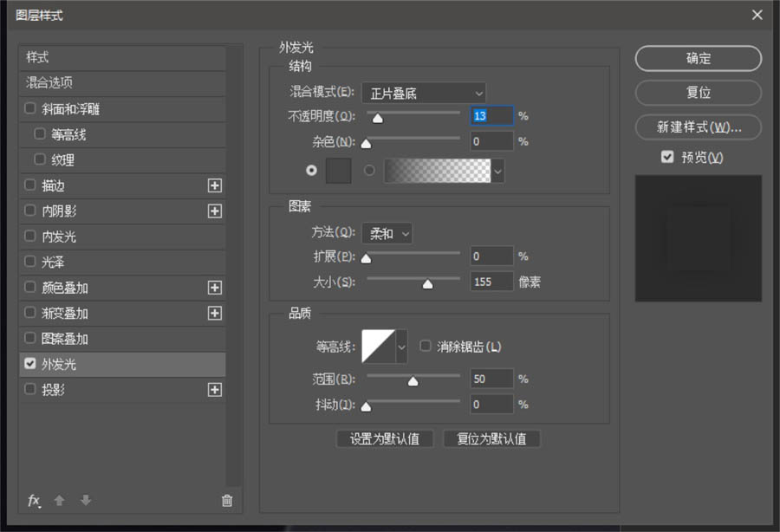Click the fx add-style icon
Image resolution: width=780 pixels, height=532 pixels.
pos(34,500)
